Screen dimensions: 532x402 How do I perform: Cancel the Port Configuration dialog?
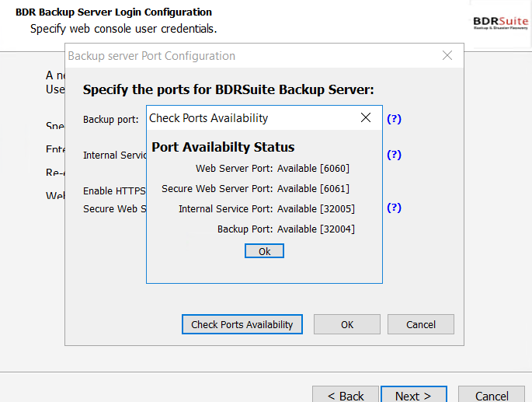pos(421,324)
